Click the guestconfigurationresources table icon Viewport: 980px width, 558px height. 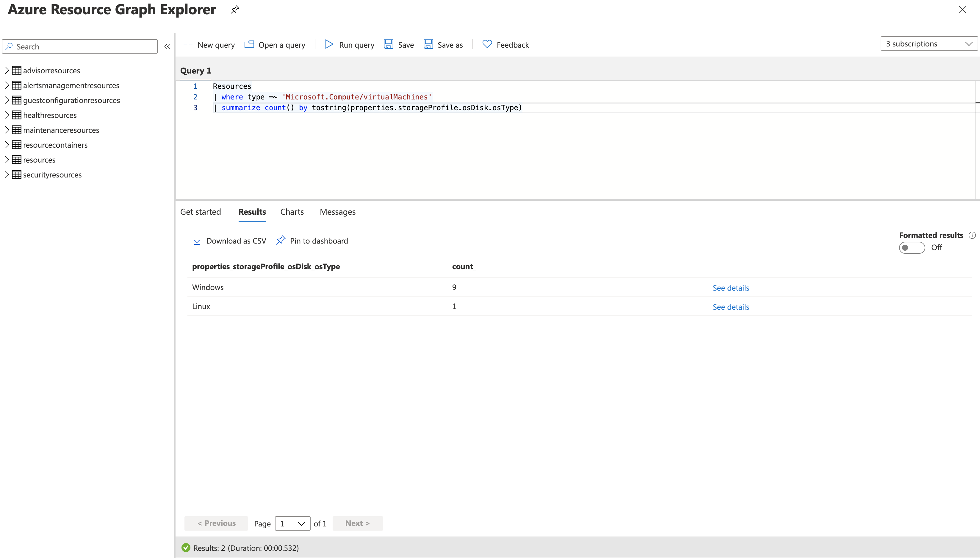(x=16, y=100)
